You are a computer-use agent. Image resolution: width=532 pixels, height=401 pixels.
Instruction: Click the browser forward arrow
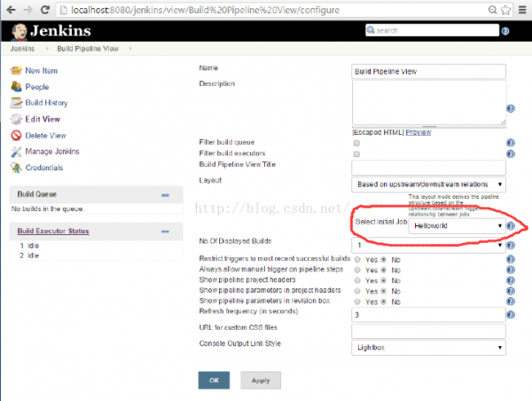28,10
